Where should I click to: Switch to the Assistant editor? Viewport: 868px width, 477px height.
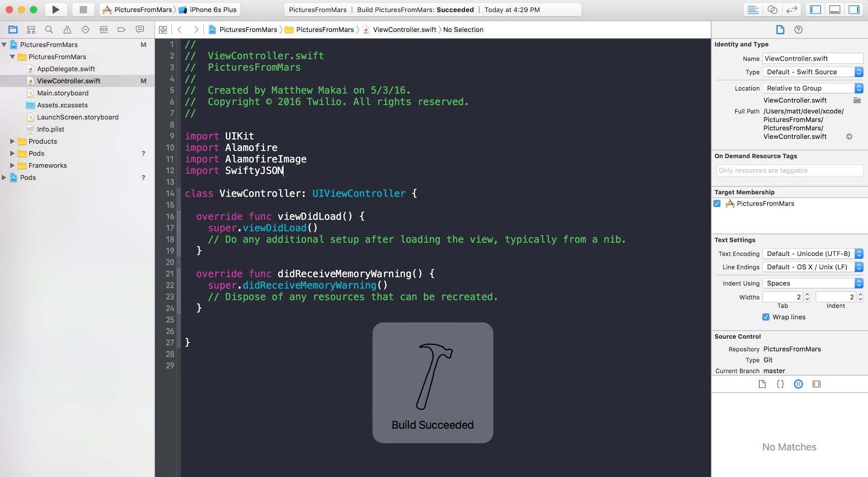point(773,10)
